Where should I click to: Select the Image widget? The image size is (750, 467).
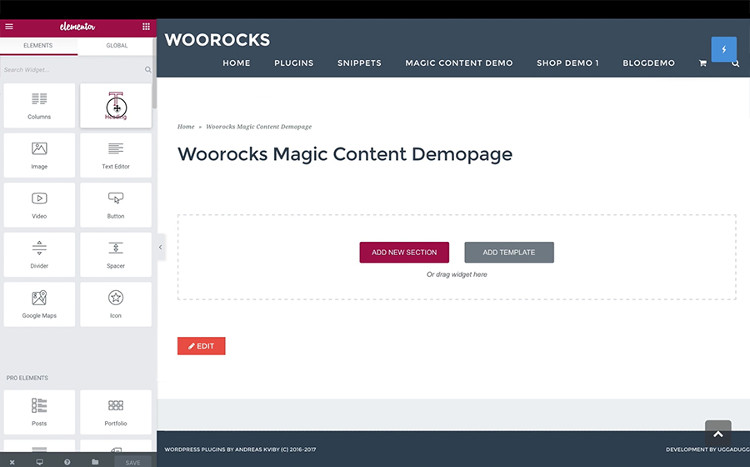[x=39, y=155]
